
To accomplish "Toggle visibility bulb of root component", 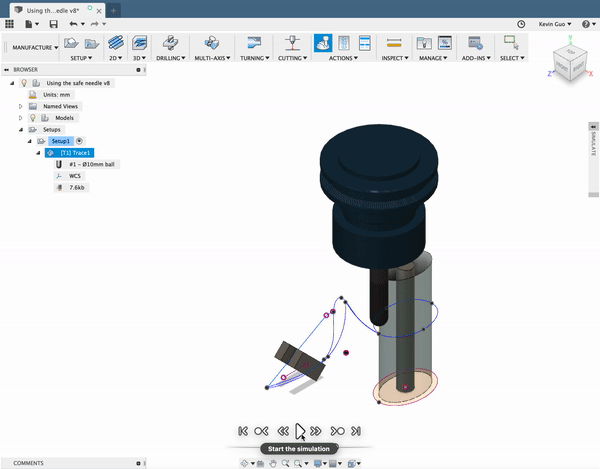I will (x=24, y=83).
